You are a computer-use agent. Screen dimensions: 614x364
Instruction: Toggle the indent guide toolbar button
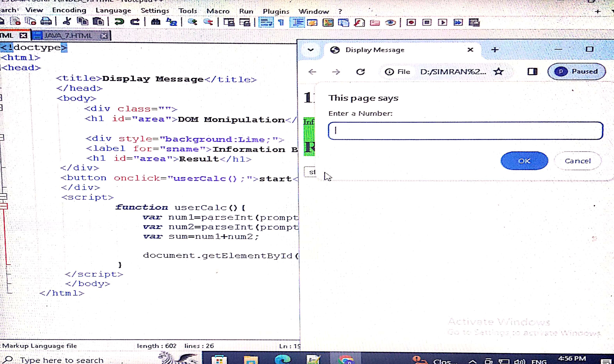click(297, 23)
